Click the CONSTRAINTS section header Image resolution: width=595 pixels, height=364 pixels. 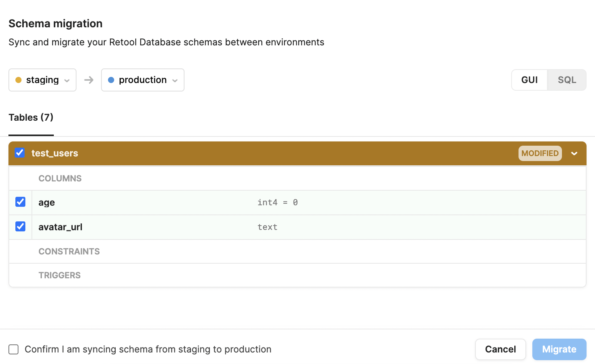[69, 251]
